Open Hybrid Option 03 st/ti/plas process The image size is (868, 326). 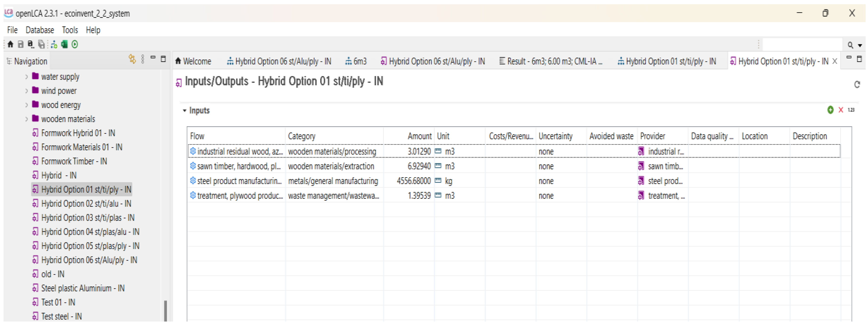[x=88, y=218]
